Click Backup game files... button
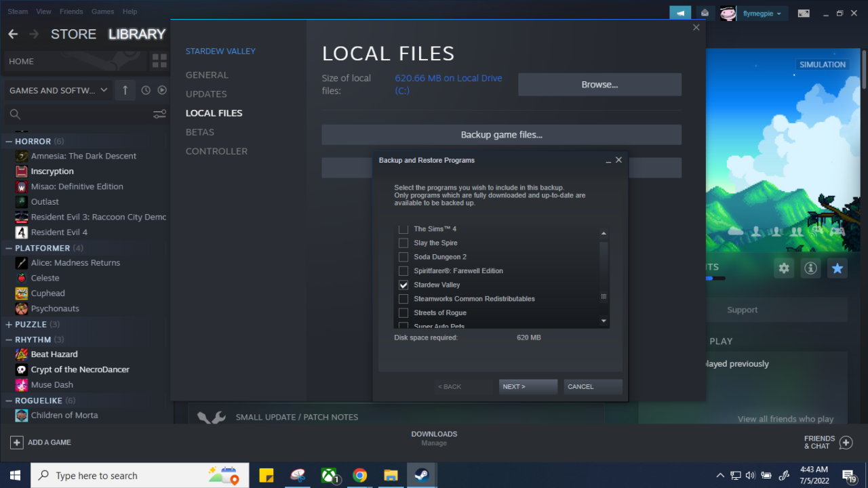 [x=501, y=135]
